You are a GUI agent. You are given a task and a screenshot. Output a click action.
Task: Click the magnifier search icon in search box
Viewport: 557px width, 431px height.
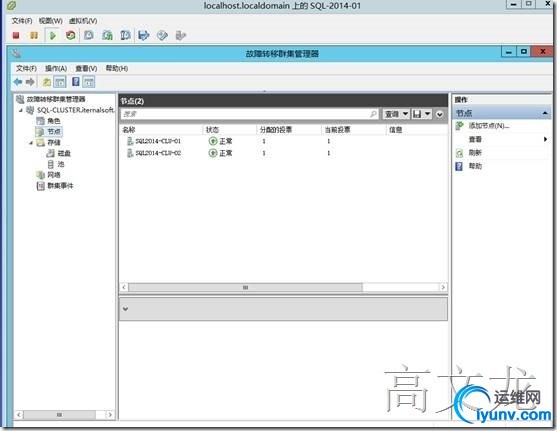(x=373, y=114)
